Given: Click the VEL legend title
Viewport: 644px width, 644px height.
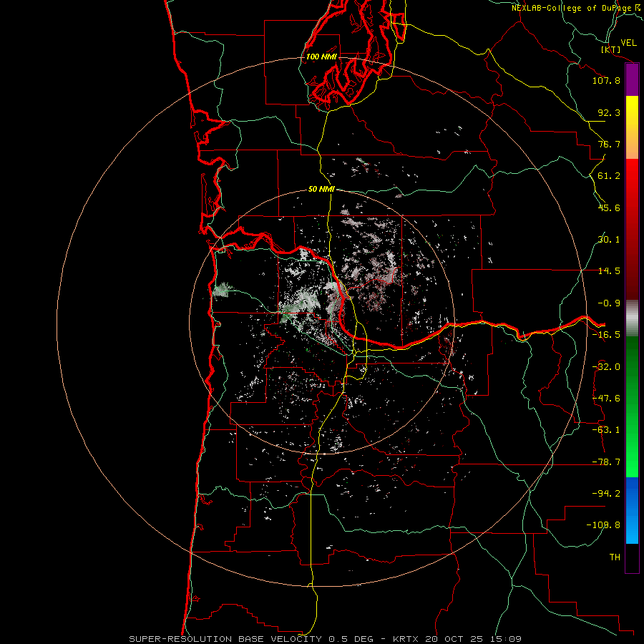Looking at the screenshot, I should 628,42.
